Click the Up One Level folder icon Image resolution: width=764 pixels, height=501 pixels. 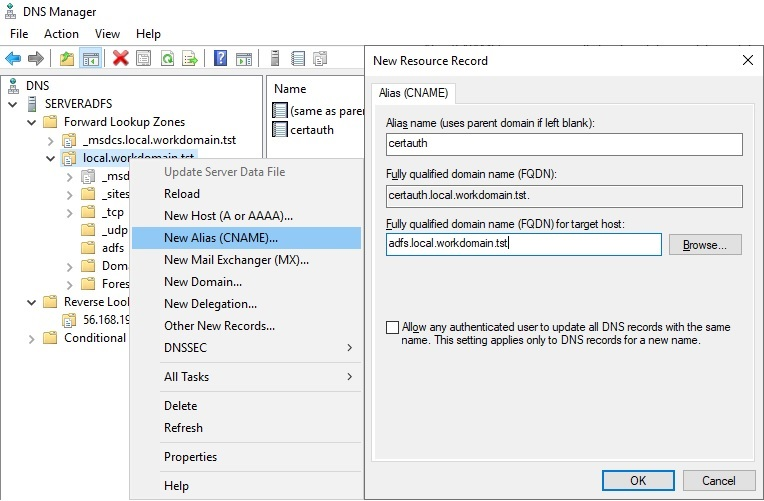(x=67, y=58)
